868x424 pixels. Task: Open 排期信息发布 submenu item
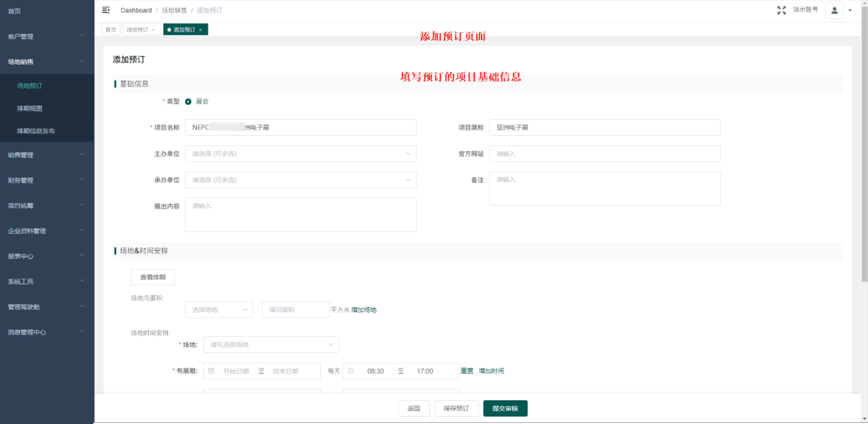point(47,131)
